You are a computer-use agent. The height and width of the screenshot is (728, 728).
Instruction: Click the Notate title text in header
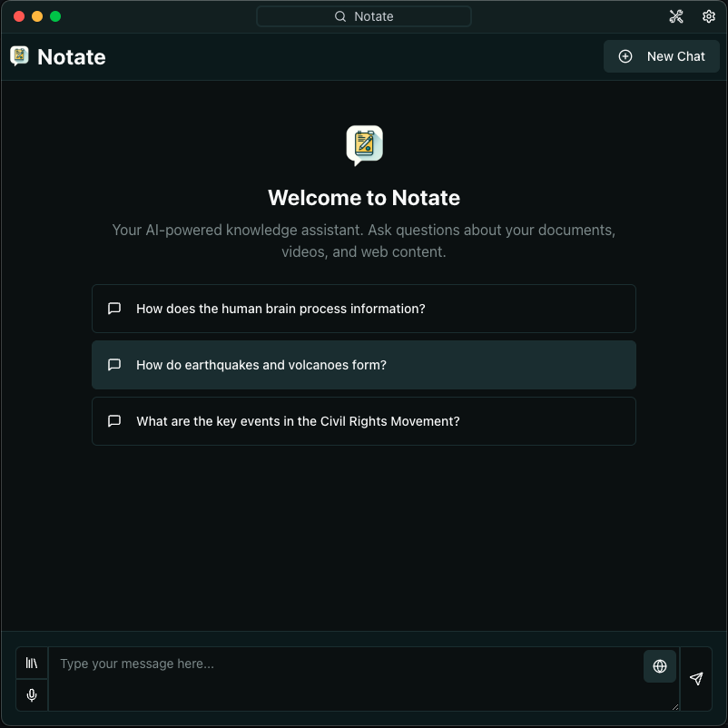tap(72, 57)
